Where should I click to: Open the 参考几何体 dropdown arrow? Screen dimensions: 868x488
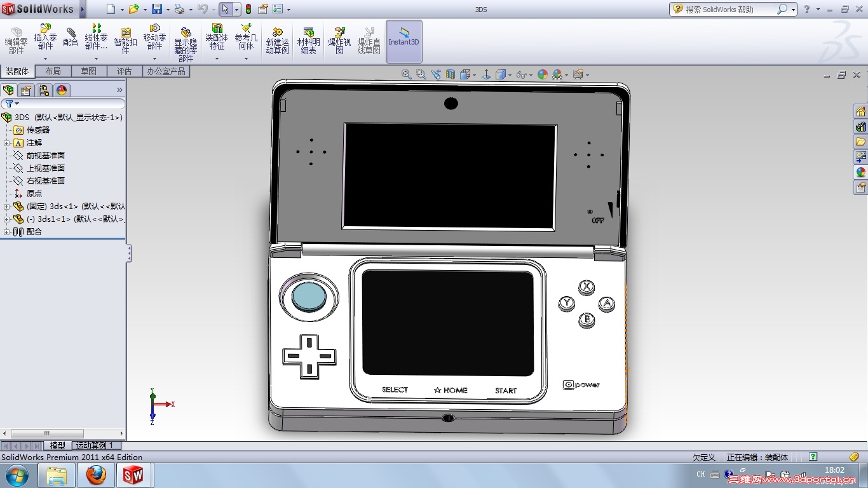point(246,58)
